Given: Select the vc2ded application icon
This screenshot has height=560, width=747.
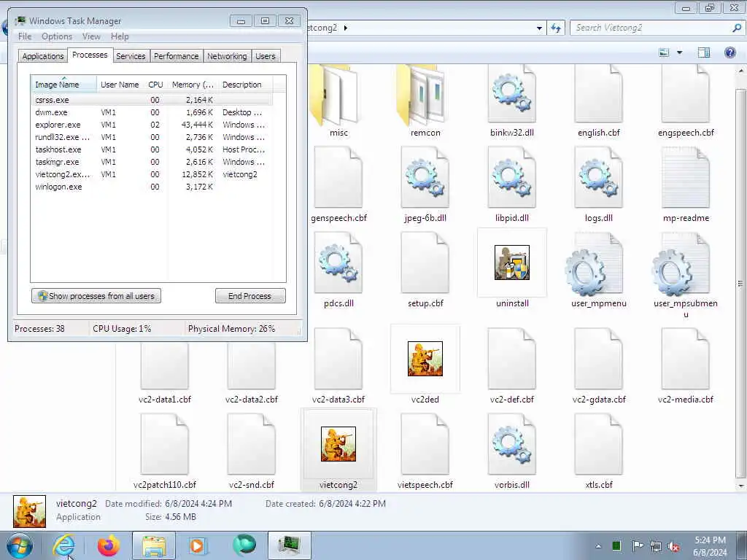Looking at the screenshot, I should 425,359.
